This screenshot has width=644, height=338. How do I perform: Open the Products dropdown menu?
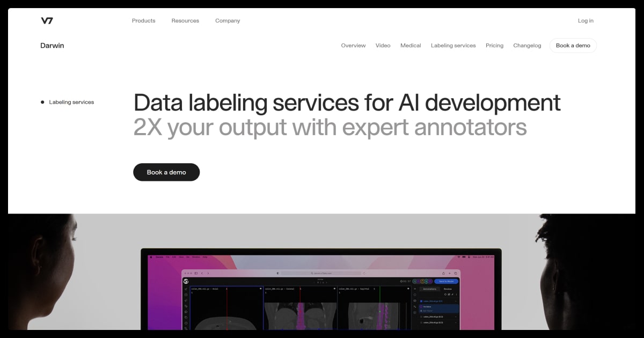[143, 21]
